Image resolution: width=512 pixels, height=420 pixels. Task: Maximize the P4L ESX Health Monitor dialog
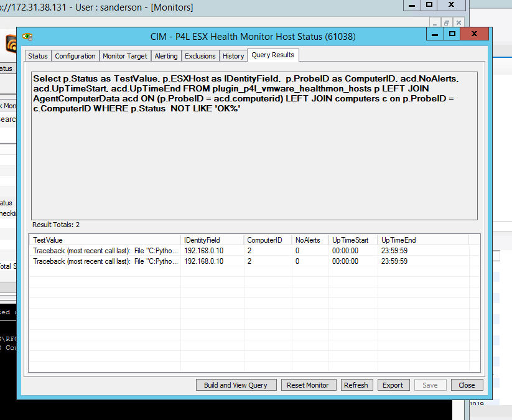coord(452,34)
